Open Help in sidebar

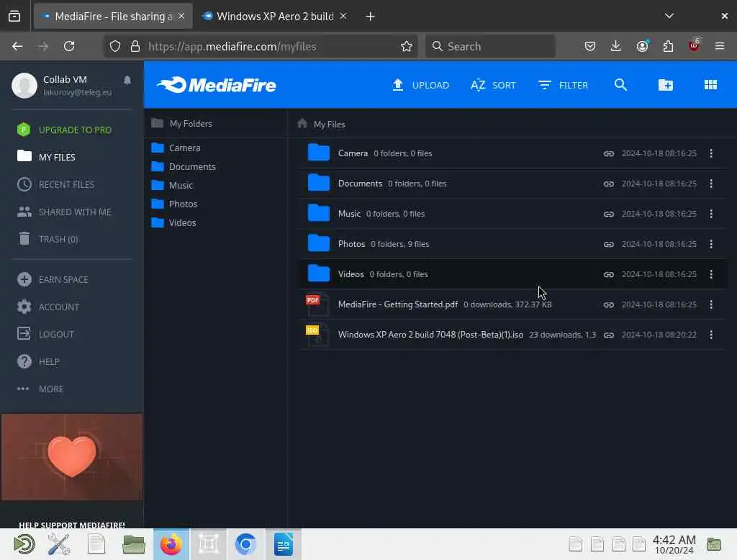click(x=38, y=361)
